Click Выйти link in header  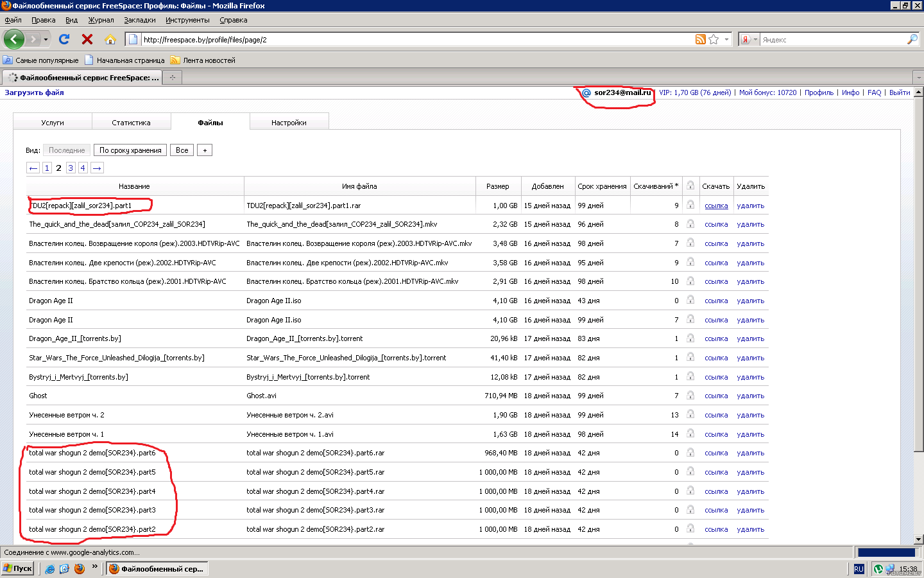[x=900, y=92]
